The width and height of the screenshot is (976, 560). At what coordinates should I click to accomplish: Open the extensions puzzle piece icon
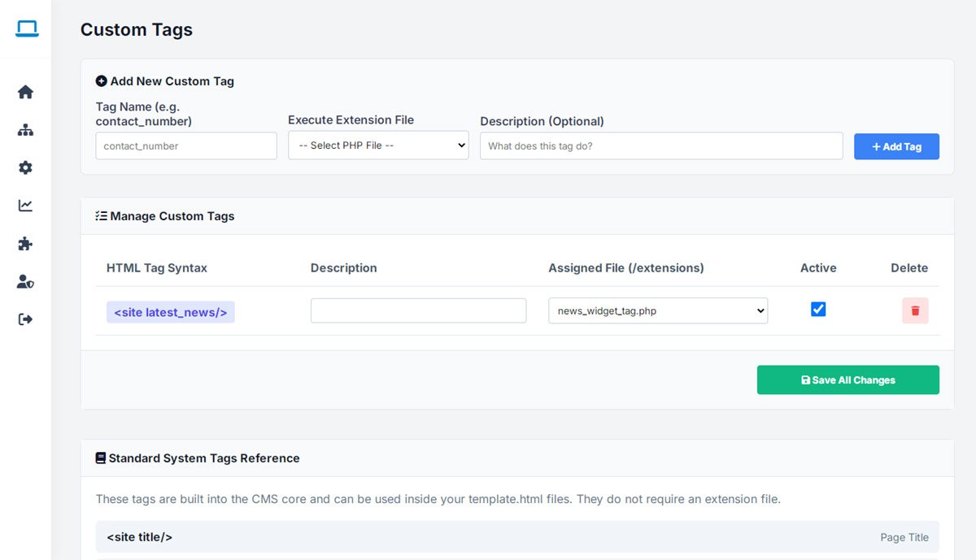25,244
